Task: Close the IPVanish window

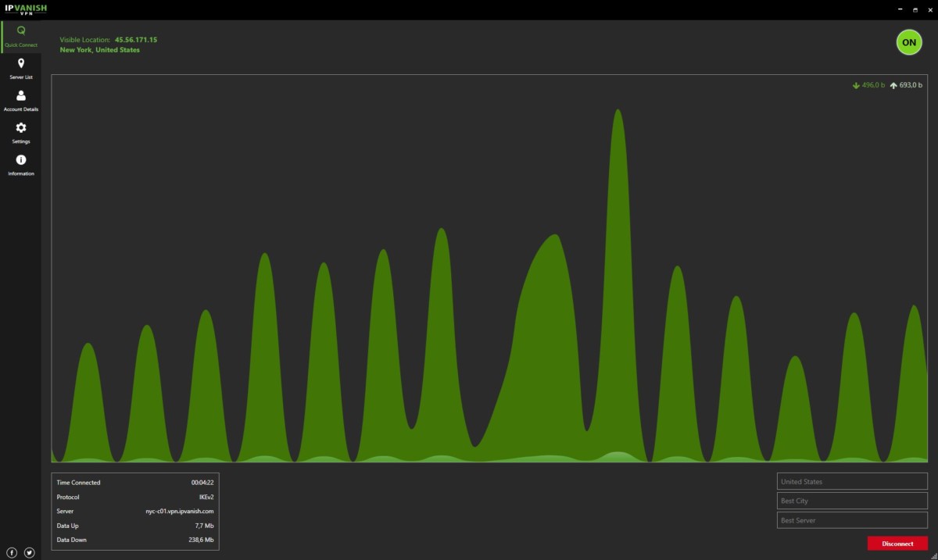Action: 930,9
